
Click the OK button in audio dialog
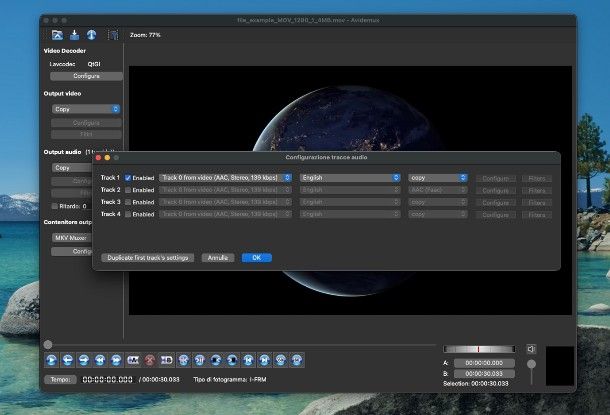[256, 258]
